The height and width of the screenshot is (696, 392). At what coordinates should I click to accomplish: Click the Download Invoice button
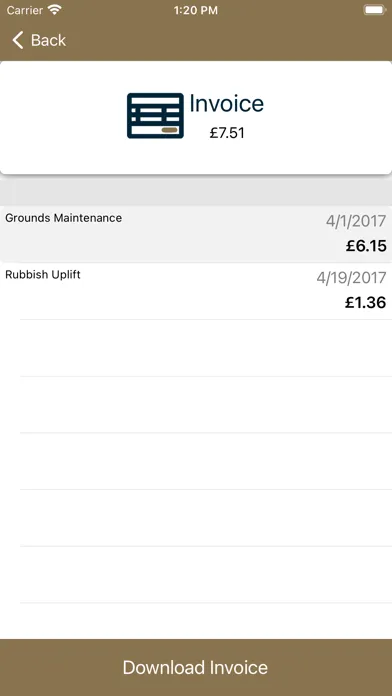coord(196,668)
